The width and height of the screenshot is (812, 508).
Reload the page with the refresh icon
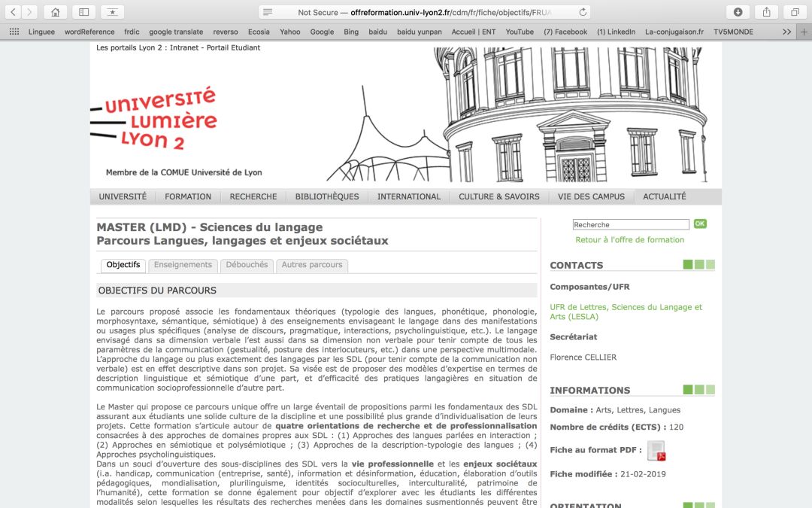tap(583, 12)
